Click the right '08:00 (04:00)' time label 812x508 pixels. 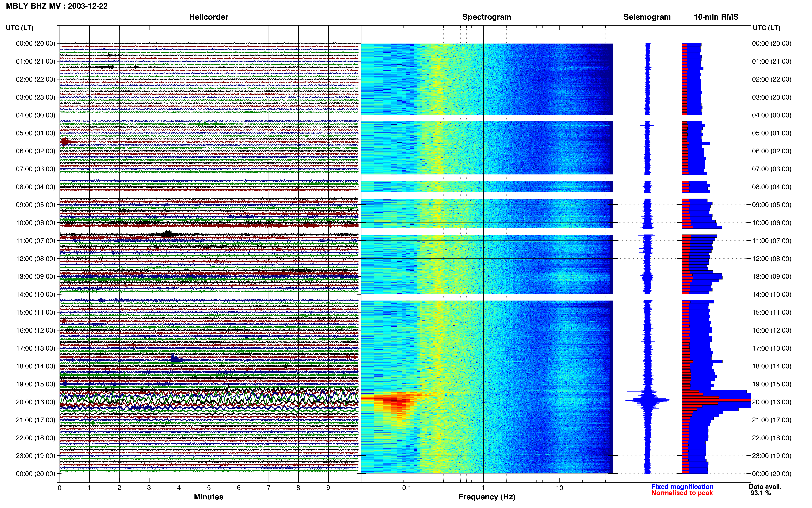point(772,187)
